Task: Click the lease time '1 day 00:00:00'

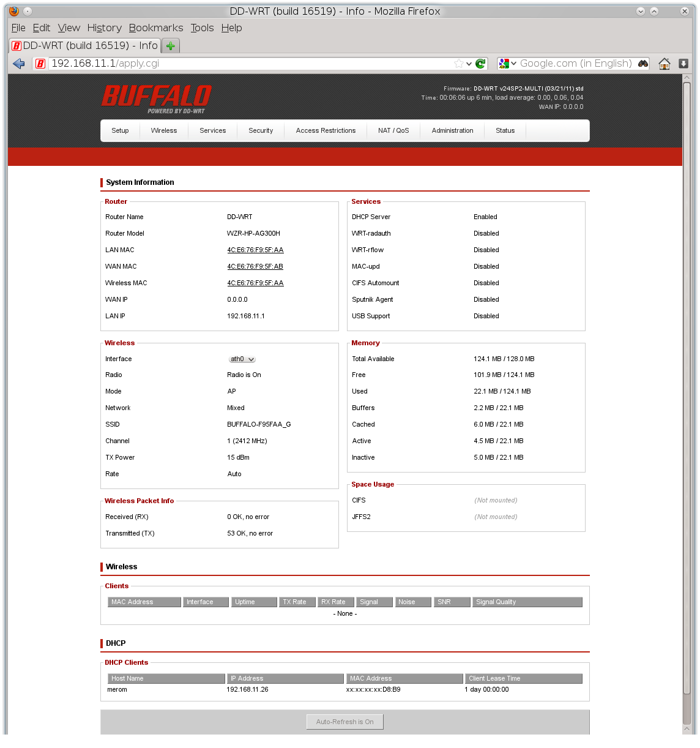Action: pos(486,690)
